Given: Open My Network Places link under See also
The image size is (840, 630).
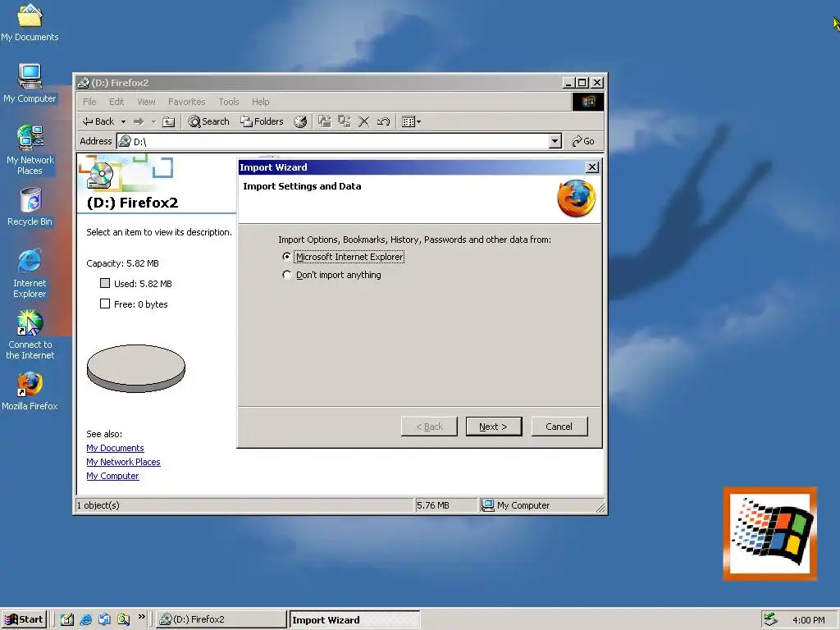Looking at the screenshot, I should tap(123, 462).
